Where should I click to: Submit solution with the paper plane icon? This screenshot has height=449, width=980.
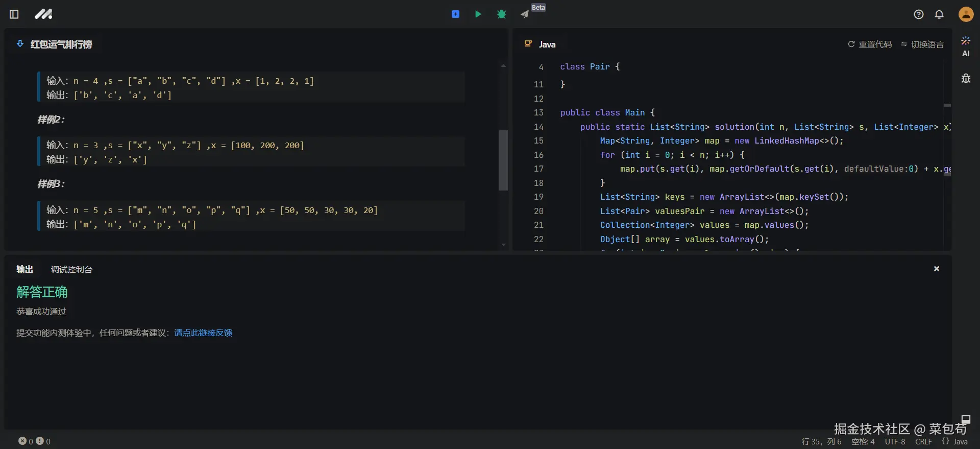coord(524,14)
